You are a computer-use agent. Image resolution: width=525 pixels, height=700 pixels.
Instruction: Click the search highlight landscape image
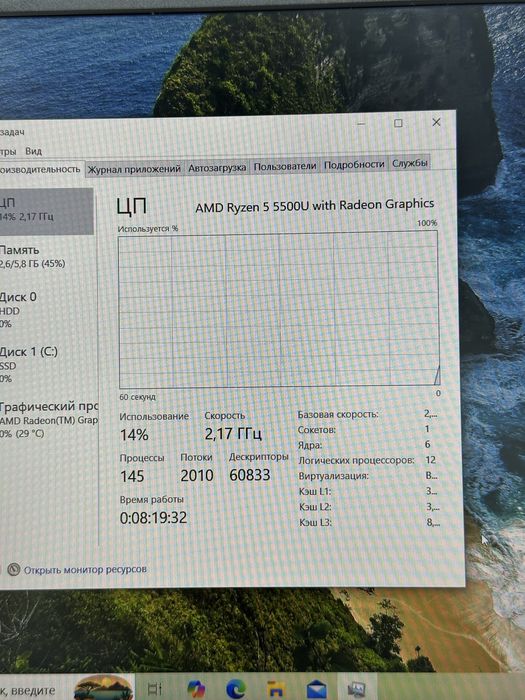tap(104, 688)
